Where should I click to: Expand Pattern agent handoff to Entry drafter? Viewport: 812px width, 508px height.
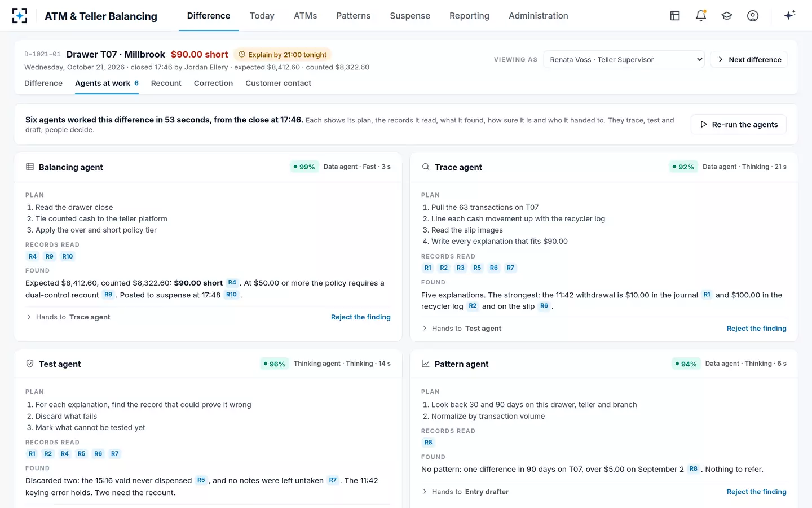coord(465,492)
